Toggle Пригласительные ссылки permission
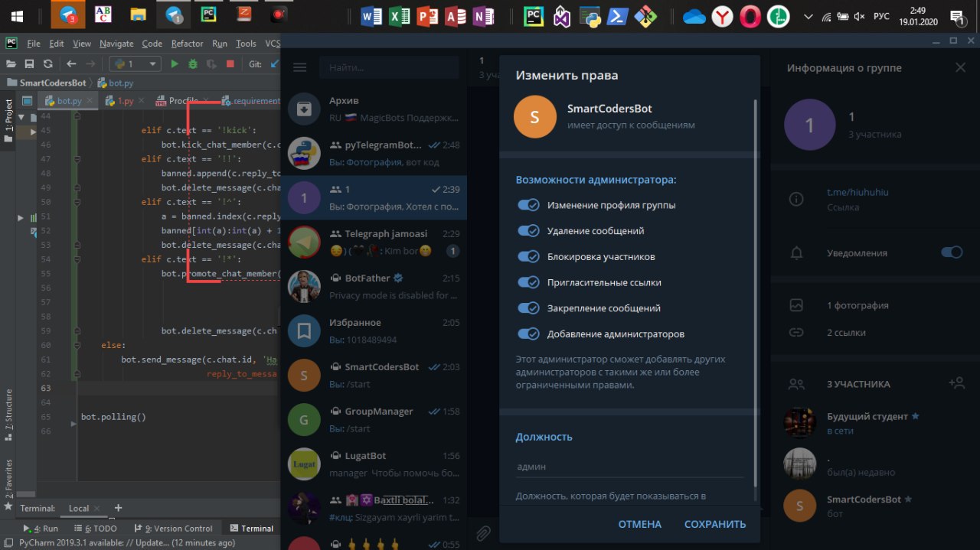Image resolution: width=980 pixels, height=550 pixels. coord(529,282)
